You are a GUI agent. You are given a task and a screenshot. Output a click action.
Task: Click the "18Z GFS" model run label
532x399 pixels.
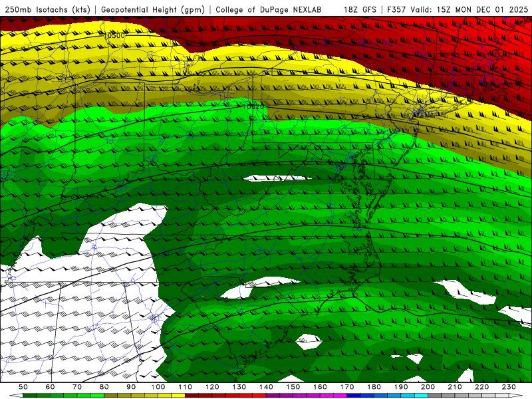(360, 9)
